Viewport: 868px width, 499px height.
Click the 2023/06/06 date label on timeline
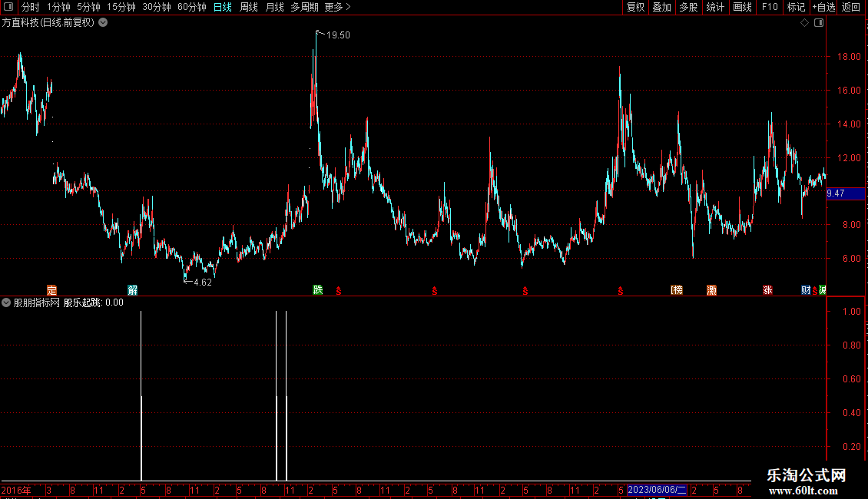click(657, 490)
